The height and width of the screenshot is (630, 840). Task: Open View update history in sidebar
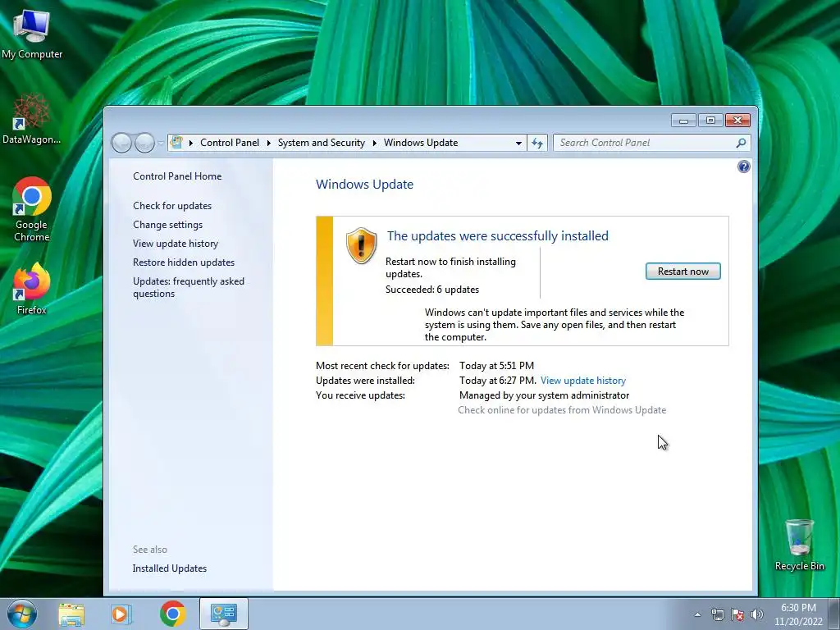176,243
